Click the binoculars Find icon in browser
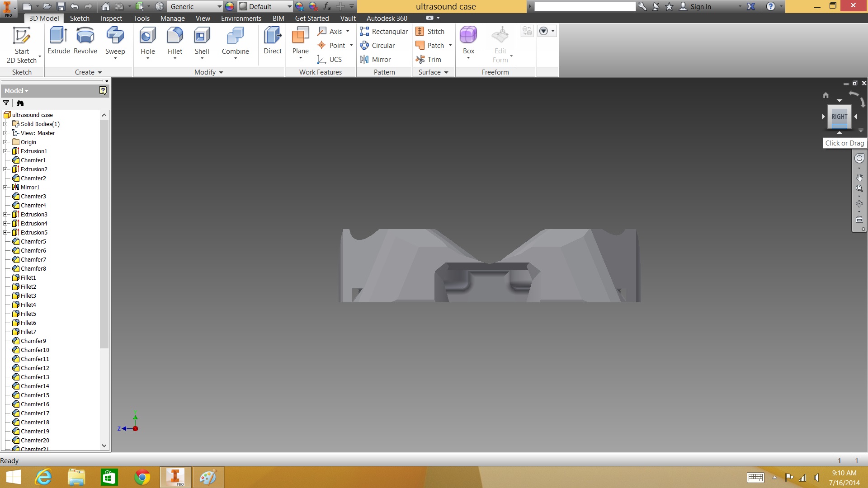The width and height of the screenshot is (868, 488). coord(20,103)
